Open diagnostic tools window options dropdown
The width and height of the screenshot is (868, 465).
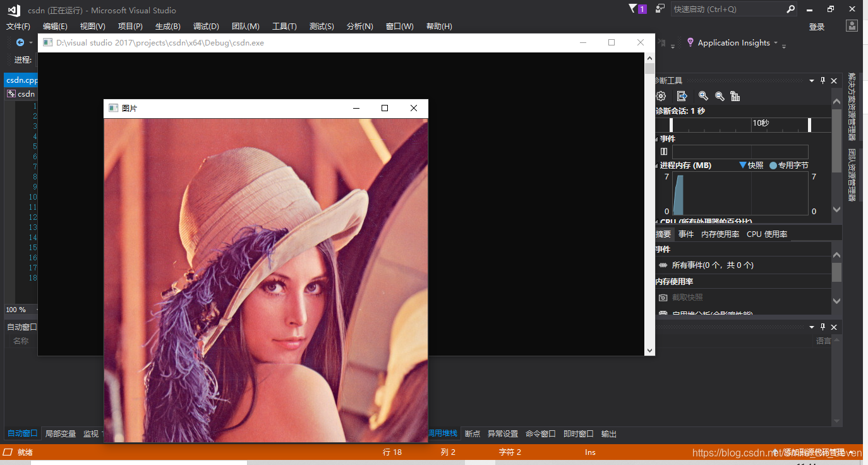coord(812,80)
